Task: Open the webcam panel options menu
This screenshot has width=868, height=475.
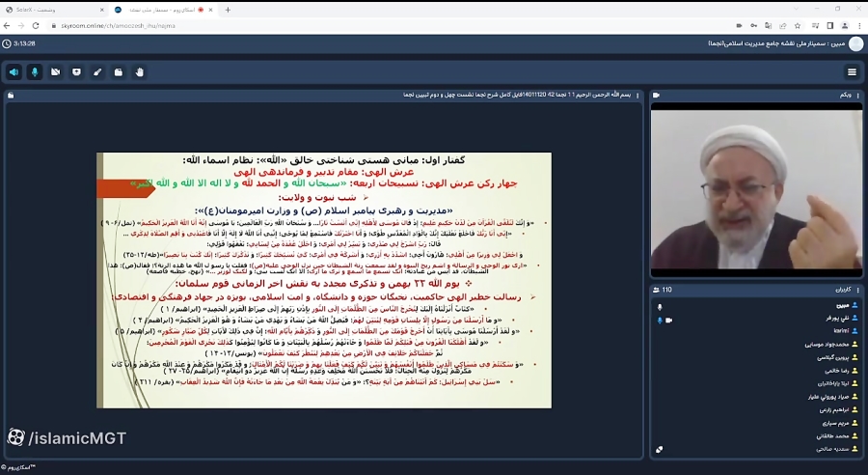Action: click(858, 96)
